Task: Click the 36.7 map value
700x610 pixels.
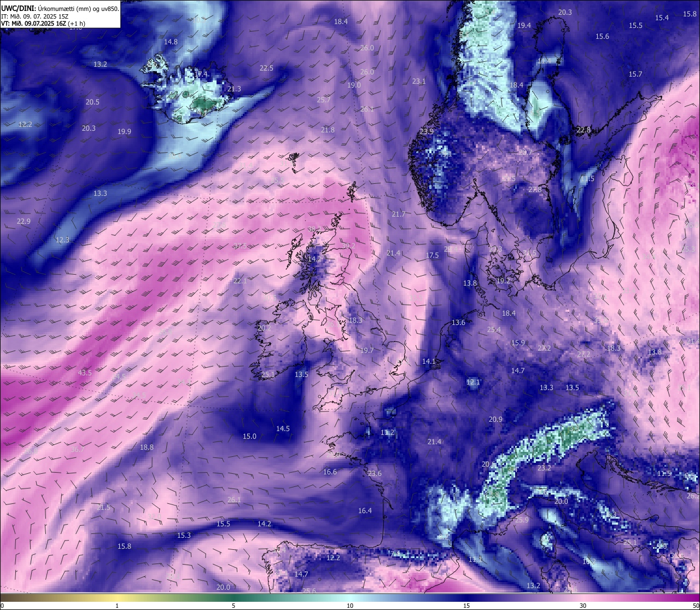Action: (78, 449)
